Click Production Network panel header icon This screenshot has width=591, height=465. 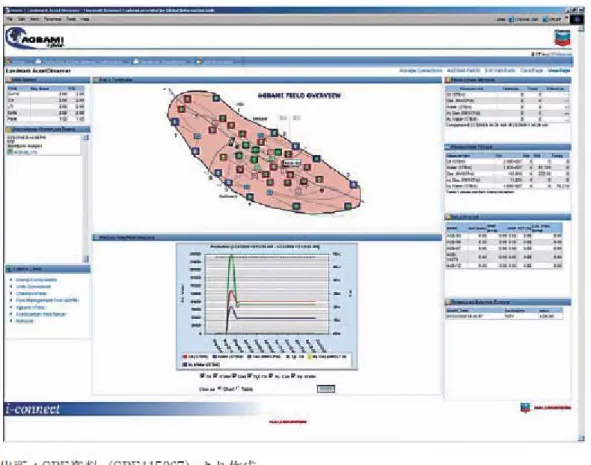(x=448, y=80)
